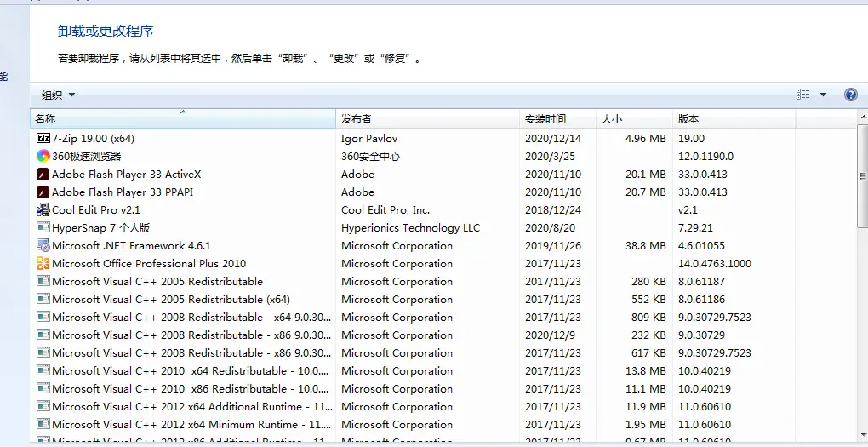The image size is (868, 447).
Task: Select the Microsoft .NET Framework 4.6.1 icon
Action: [x=43, y=245]
